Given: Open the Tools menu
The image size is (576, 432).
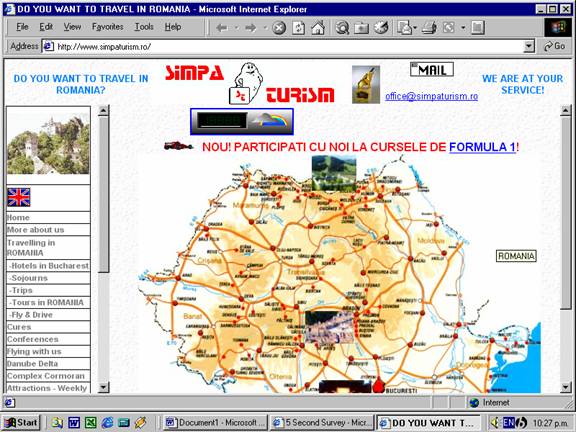Looking at the screenshot, I should pos(144,27).
